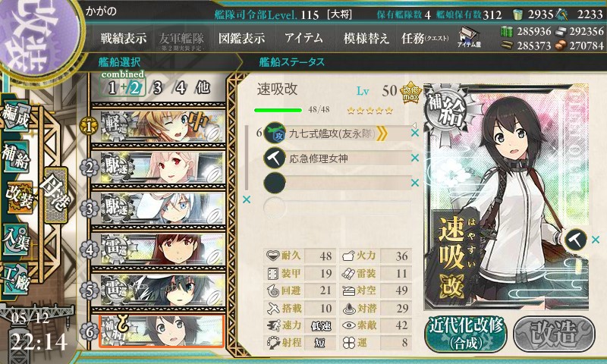The image size is (607, 364).
Task: Click the 改造 remodel button
Action: coord(555,334)
